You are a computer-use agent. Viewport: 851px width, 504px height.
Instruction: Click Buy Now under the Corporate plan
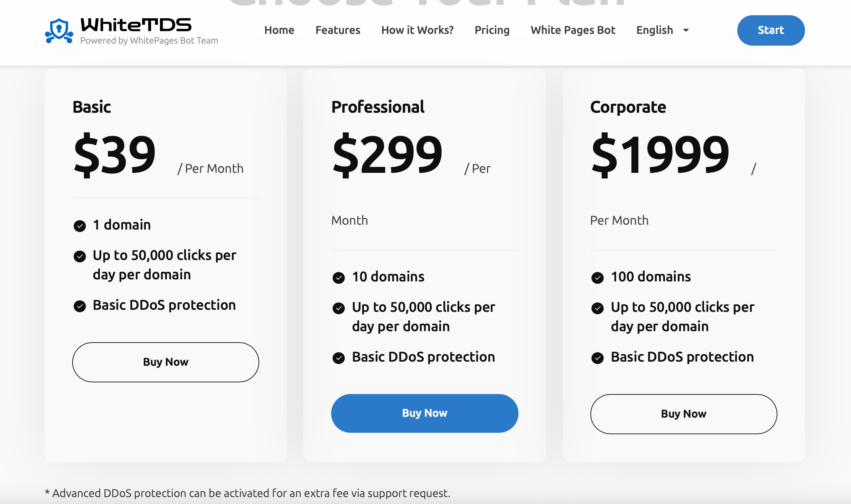point(684,414)
